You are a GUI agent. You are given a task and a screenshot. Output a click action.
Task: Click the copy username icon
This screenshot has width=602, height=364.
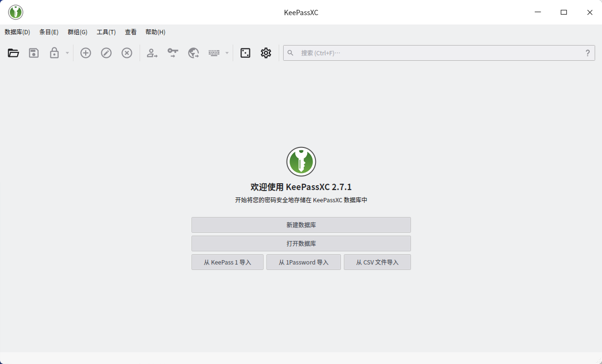pos(152,53)
